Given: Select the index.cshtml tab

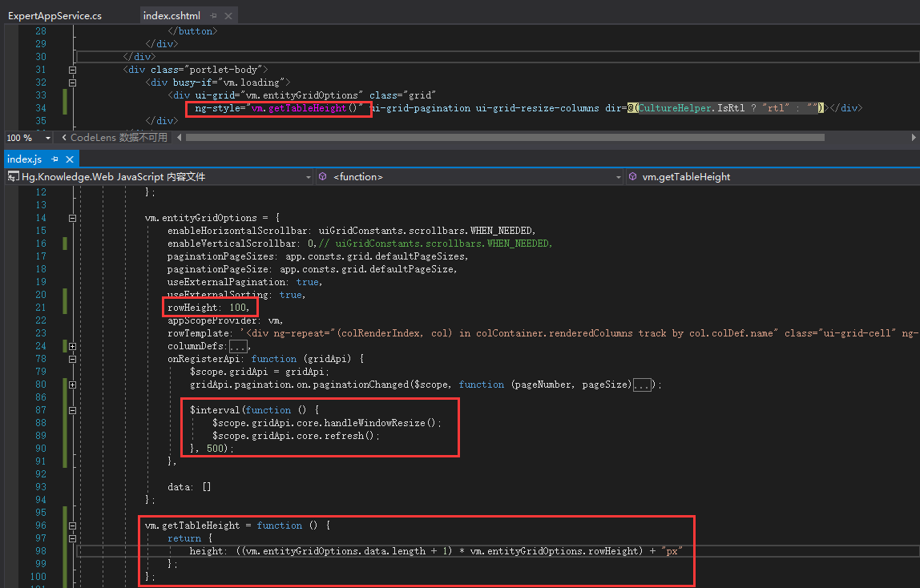Looking at the screenshot, I should coord(171,16).
